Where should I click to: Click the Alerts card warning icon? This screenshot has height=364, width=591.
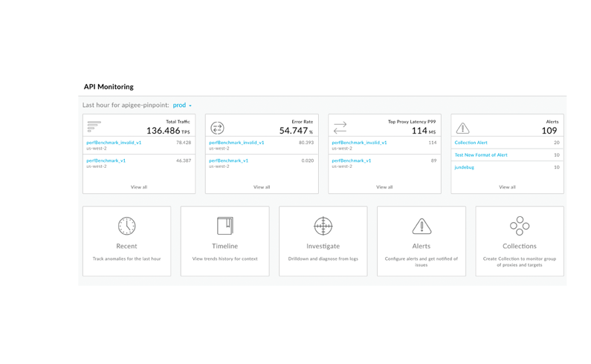point(422,227)
